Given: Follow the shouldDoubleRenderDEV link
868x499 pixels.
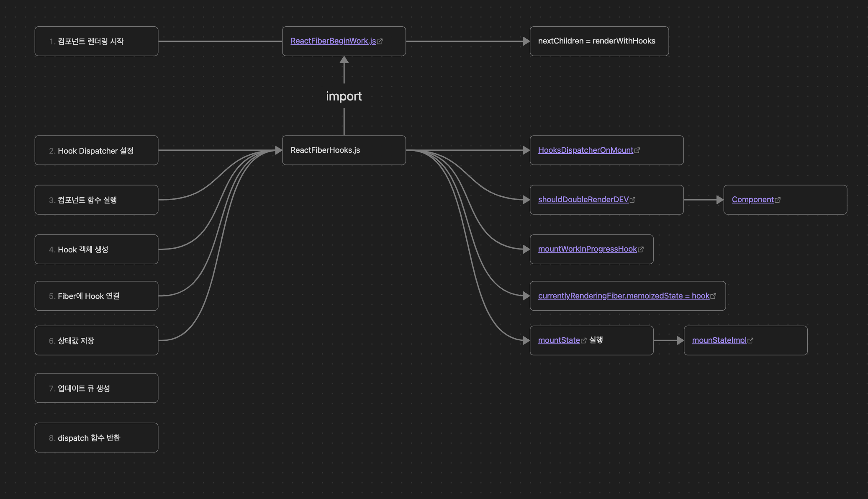Looking at the screenshot, I should 583,200.
